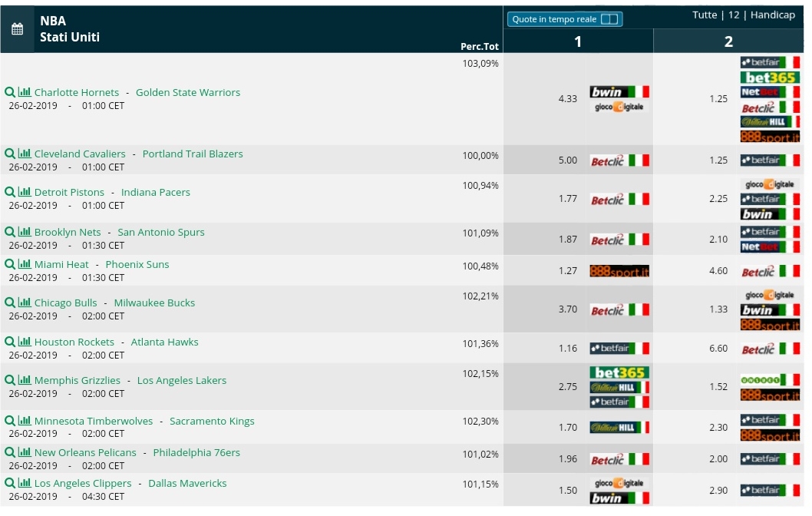Select the 1.96 odds for New Orleans Pelicans
812x516 pixels.
pyautogui.click(x=568, y=459)
